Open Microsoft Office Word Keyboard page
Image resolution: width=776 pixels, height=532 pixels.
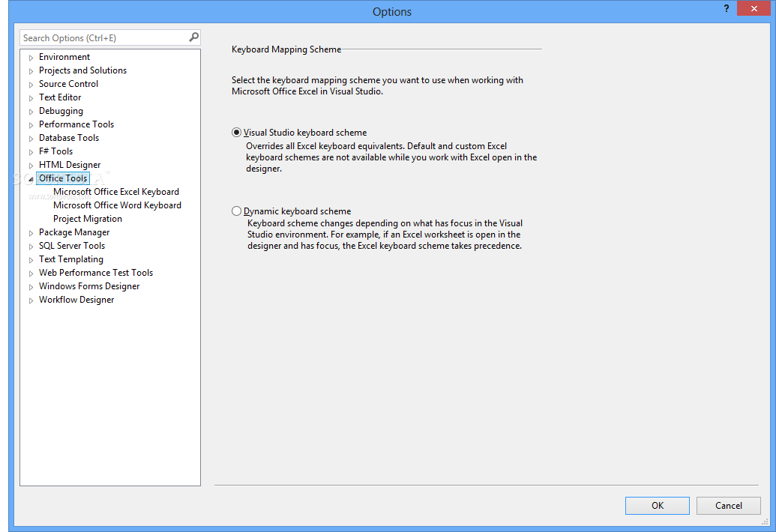[x=117, y=205]
